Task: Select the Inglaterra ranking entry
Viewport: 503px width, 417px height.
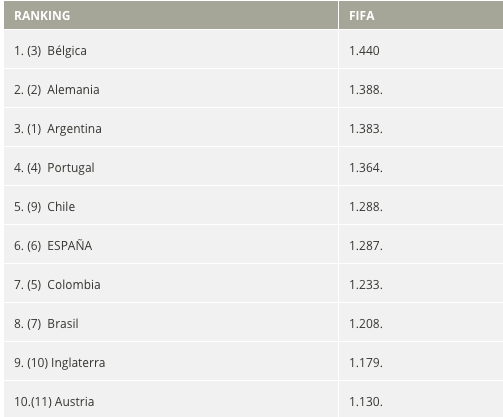Action: (x=171, y=361)
